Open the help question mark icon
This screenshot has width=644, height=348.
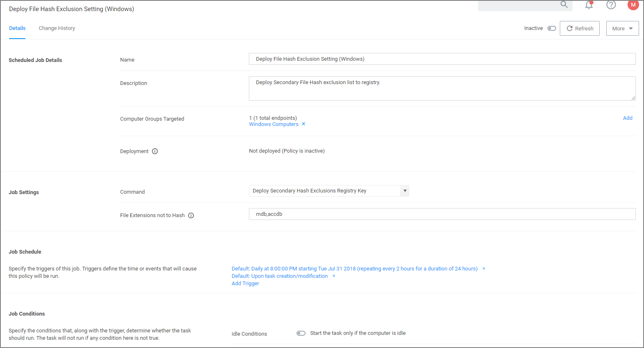tap(611, 5)
